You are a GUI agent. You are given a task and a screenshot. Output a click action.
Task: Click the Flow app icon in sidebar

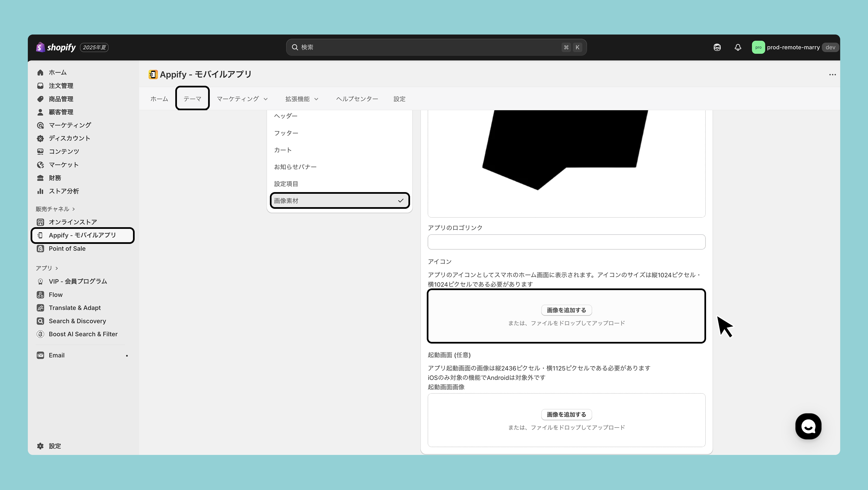pyautogui.click(x=40, y=294)
